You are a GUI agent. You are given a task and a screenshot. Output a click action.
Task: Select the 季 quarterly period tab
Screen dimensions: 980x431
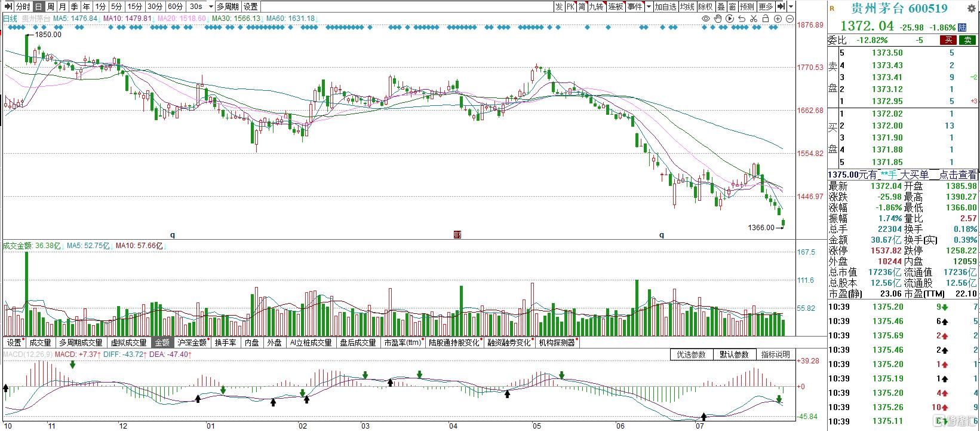(x=74, y=7)
